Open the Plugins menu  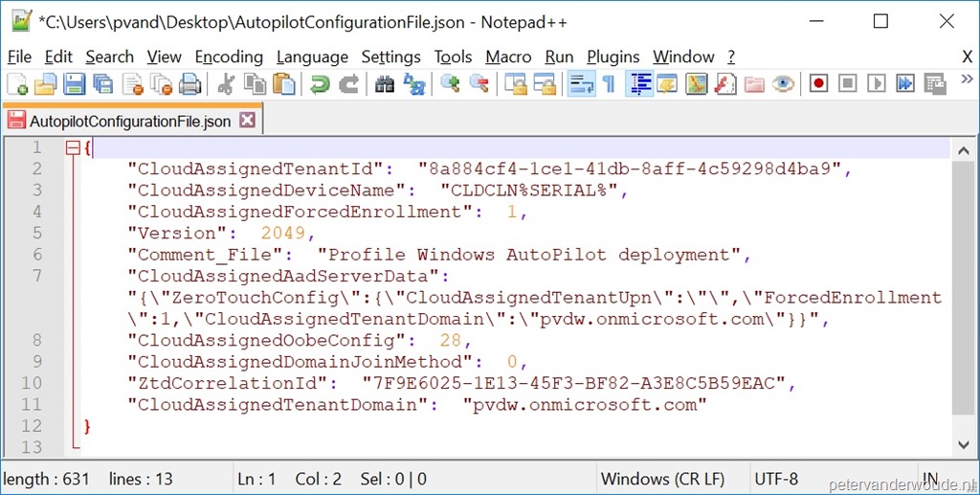pos(613,56)
